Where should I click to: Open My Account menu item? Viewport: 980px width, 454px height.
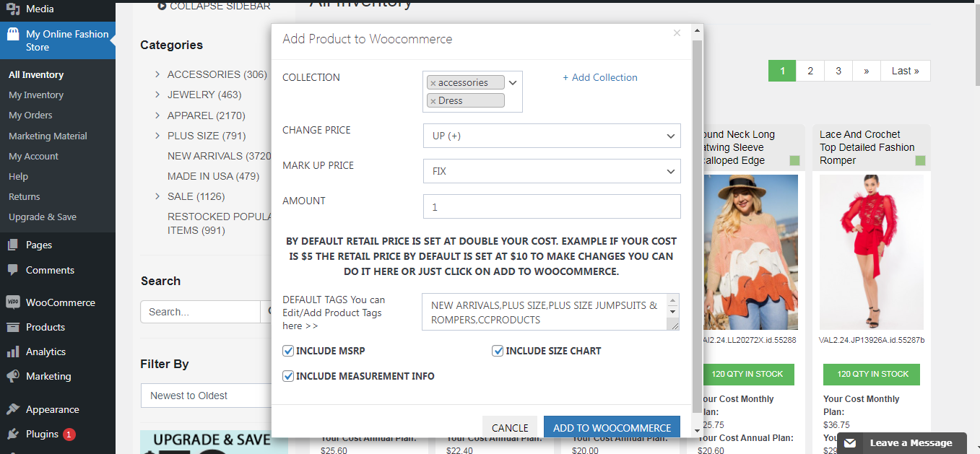click(33, 156)
